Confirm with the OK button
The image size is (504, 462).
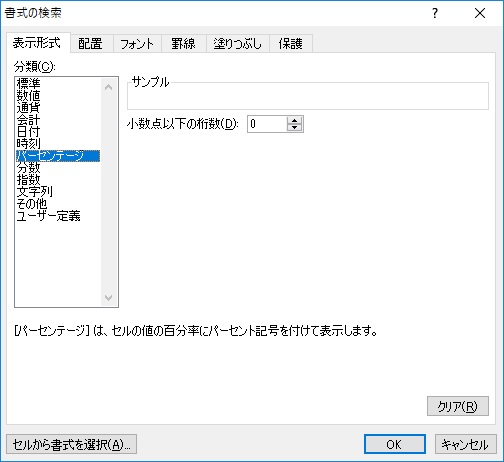coord(395,444)
